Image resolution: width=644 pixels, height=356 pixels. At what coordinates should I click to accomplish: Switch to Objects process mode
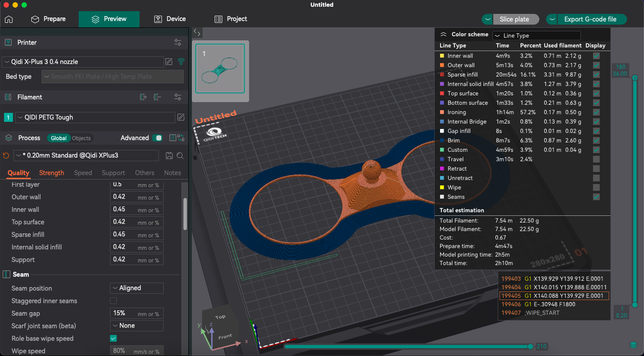81,138
